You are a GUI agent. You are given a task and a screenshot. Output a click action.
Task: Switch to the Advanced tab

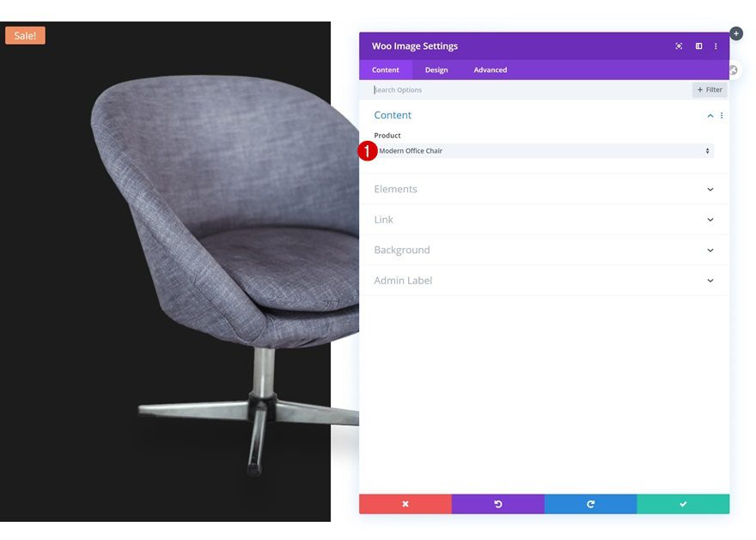tap(491, 70)
